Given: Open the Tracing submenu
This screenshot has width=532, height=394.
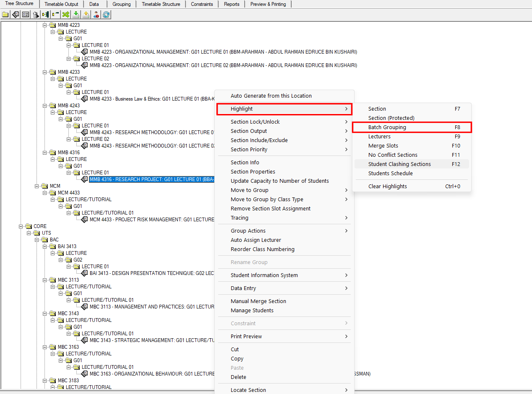Looking at the screenshot, I should (284, 218).
